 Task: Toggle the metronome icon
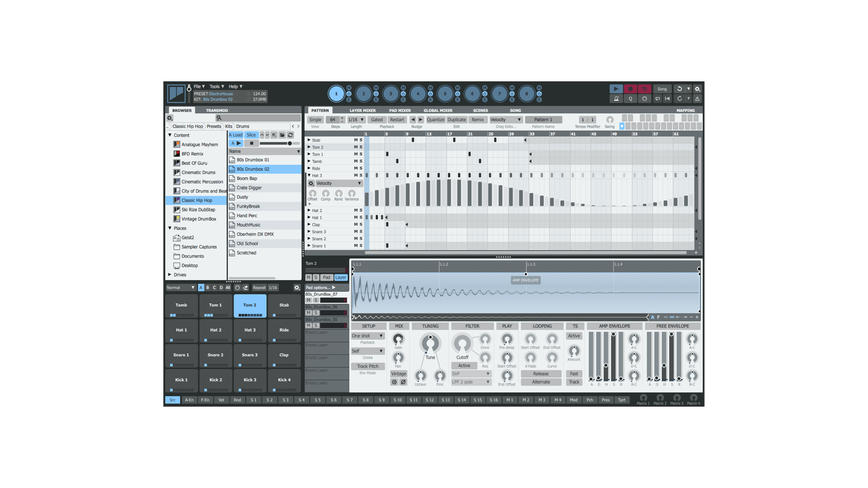616,99
